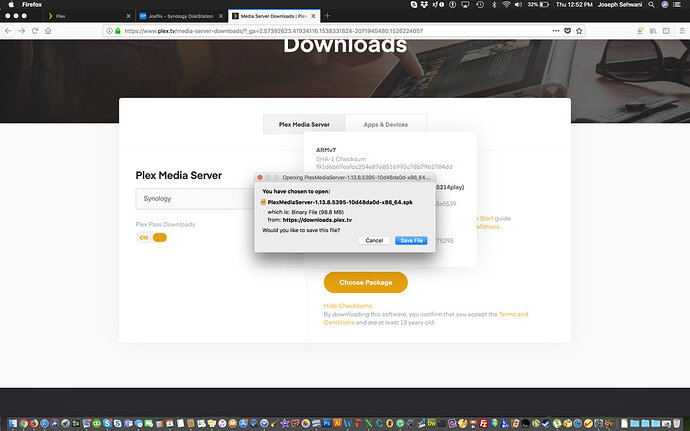Screen dimensions: 690x431
Task: Launch Dreamweaver from the Dock
Action: (x=432, y=423)
